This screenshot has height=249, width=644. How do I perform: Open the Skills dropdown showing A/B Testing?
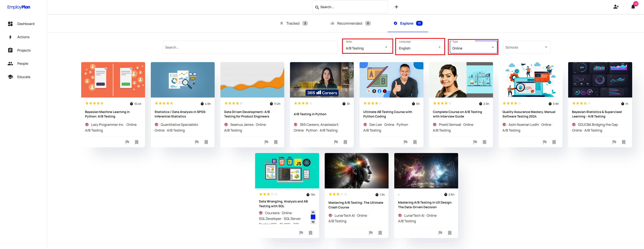[367, 47]
